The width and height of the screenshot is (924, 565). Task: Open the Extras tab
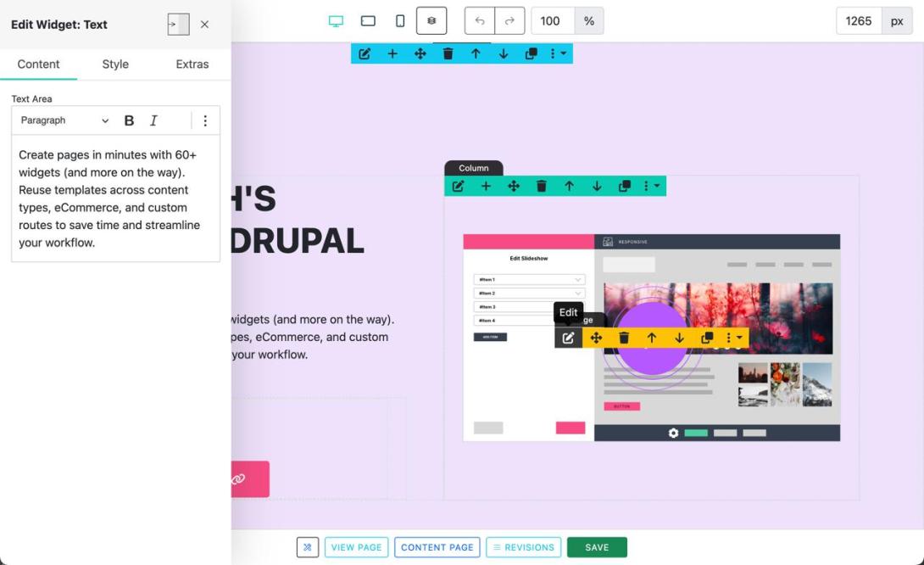click(192, 64)
